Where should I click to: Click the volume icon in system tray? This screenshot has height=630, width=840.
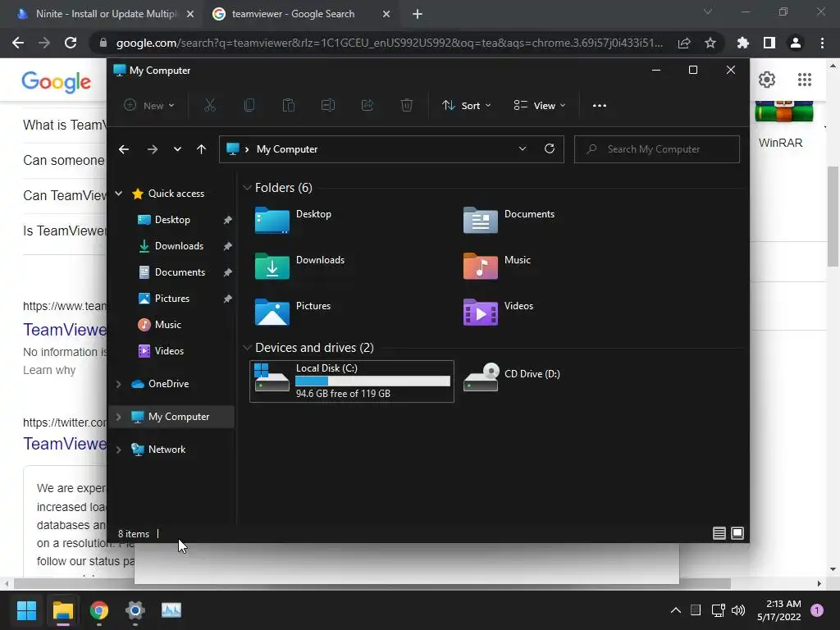click(x=738, y=609)
